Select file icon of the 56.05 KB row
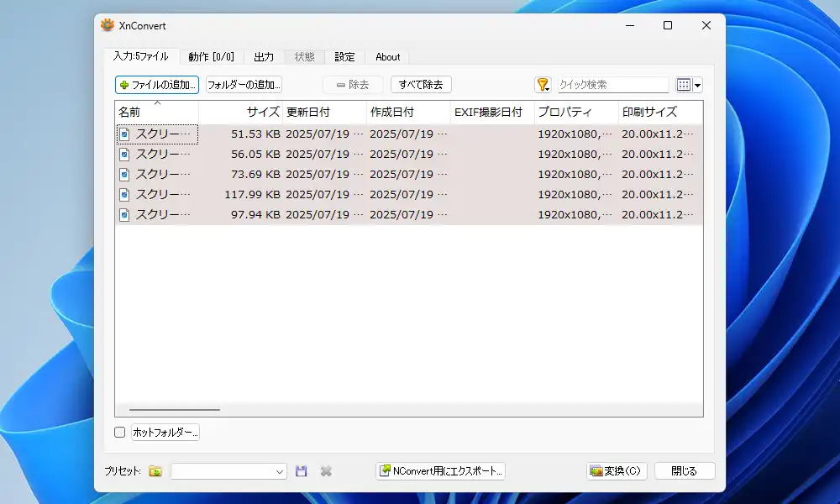This screenshot has width=840, height=504. (124, 155)
